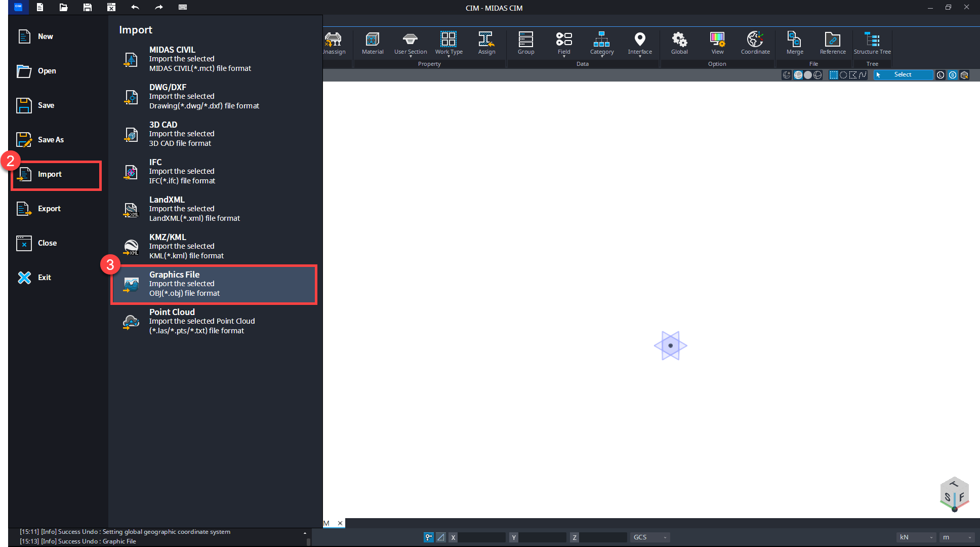
Task: Click the cube object selection filter icon
Action: pos(964,75)
